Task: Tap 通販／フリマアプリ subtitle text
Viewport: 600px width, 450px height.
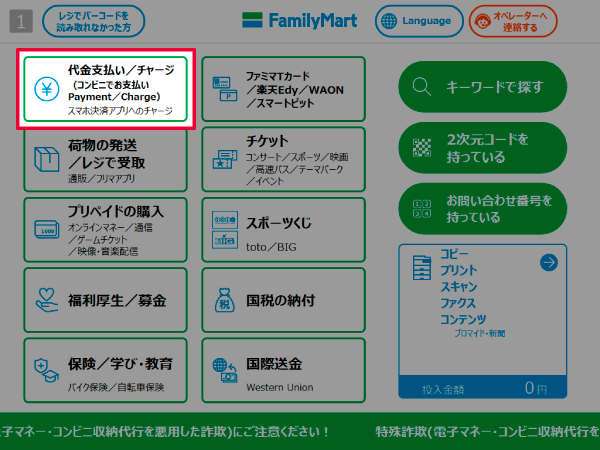Action: point(101,178)
